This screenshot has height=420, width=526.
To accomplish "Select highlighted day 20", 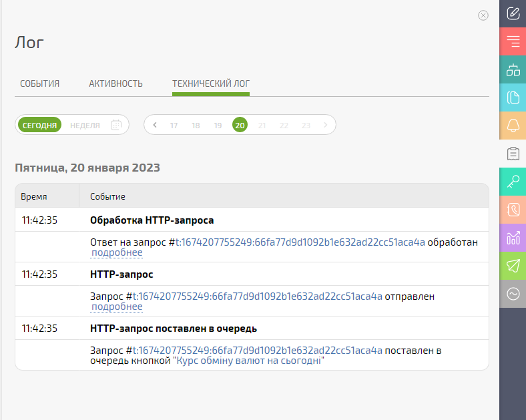I will [x=240, y=125].
